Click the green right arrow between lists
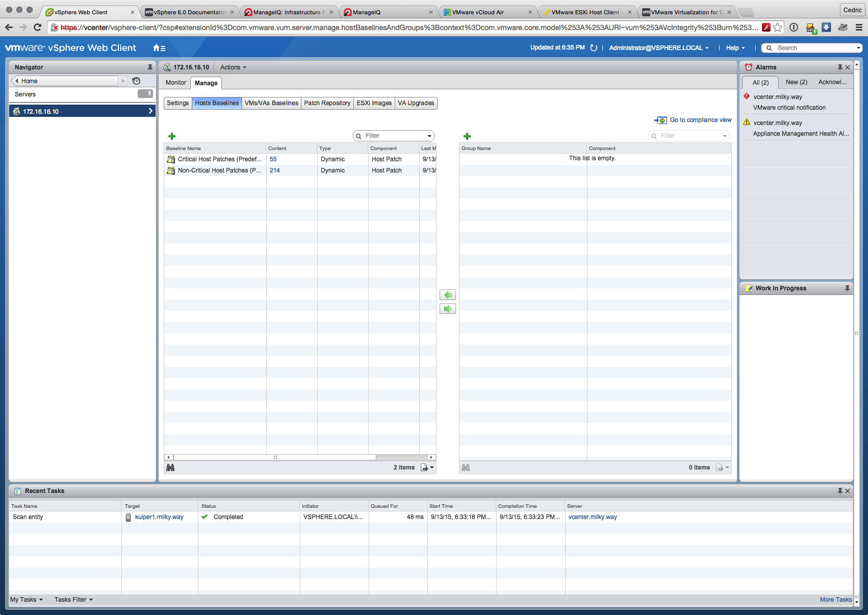Viewport: 868px width, 615px height. (448, 309)
